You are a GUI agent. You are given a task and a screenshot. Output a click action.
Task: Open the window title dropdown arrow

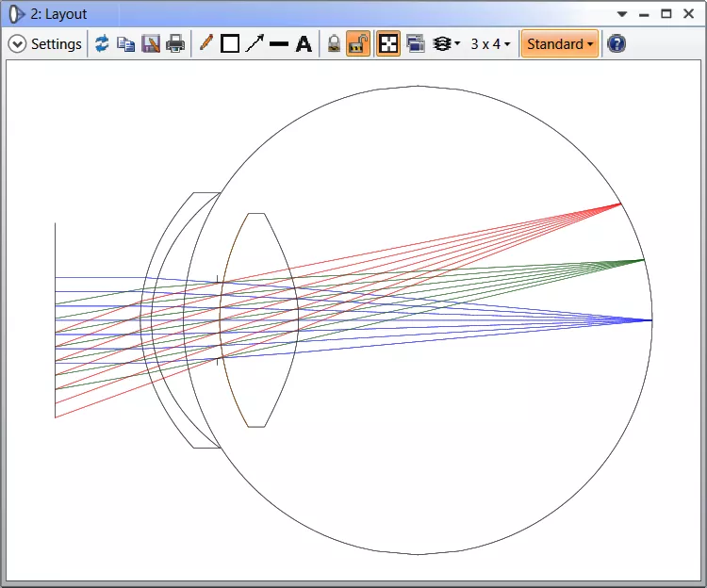[622, 14]
